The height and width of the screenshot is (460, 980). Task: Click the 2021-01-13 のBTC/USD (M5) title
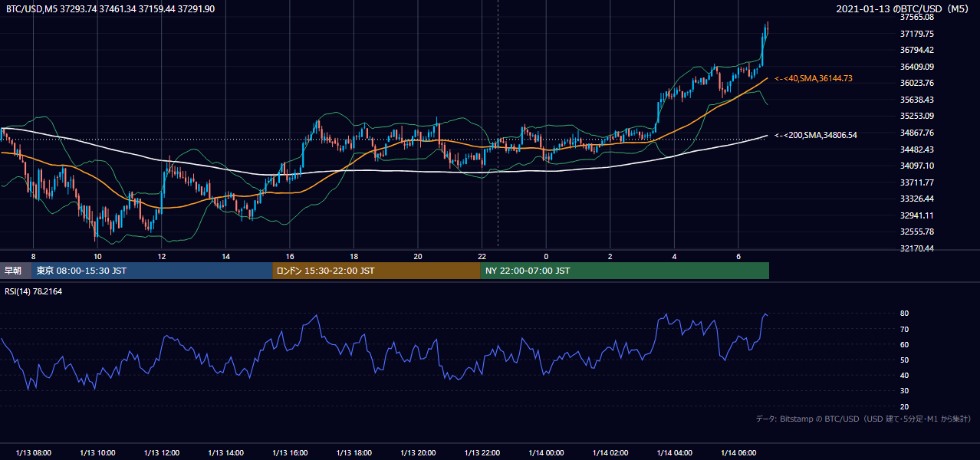pyautogui.click(x=904, y=8)
